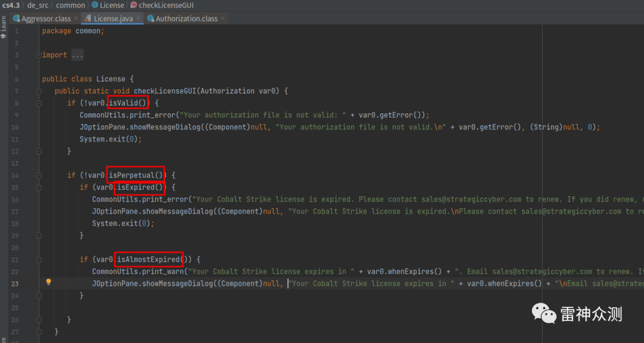Viewport: 644px width, 343px height.
Task: Click 'print_warn' on line 22
Action: [x=163, y=271]
